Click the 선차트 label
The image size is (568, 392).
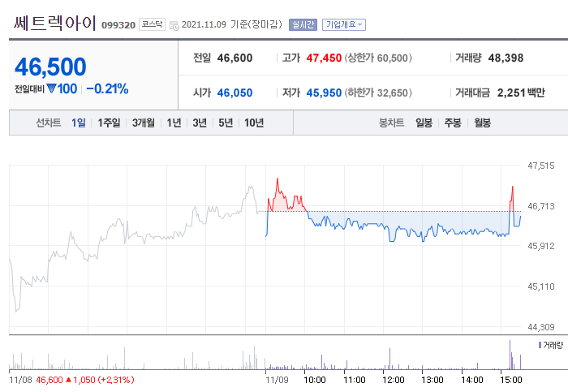pyautogui.click(x=48, y=123)
